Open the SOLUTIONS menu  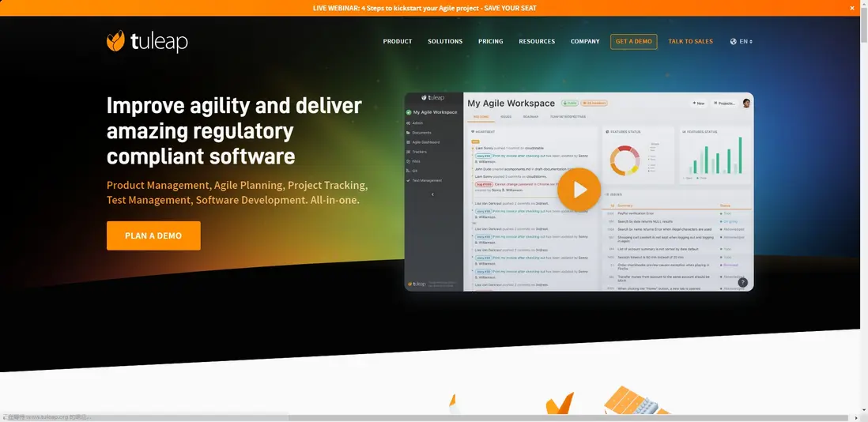(x=445, y=41)
